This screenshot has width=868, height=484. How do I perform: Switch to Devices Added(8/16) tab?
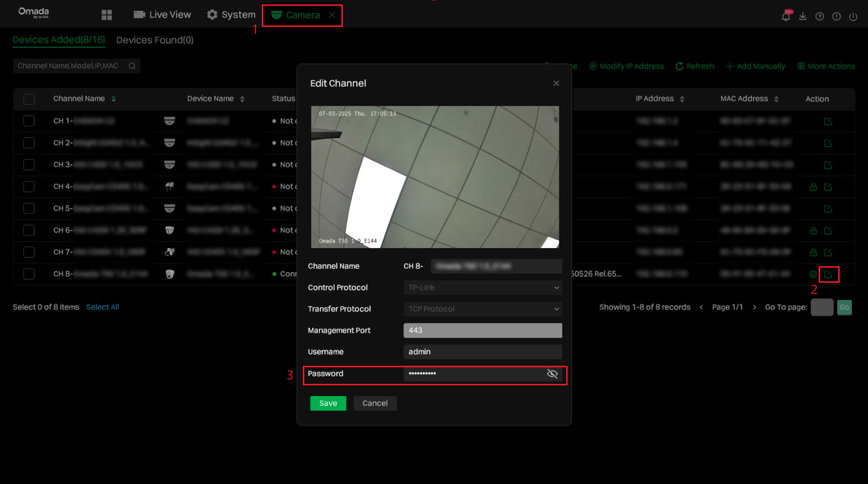click(x=59, y=40)
